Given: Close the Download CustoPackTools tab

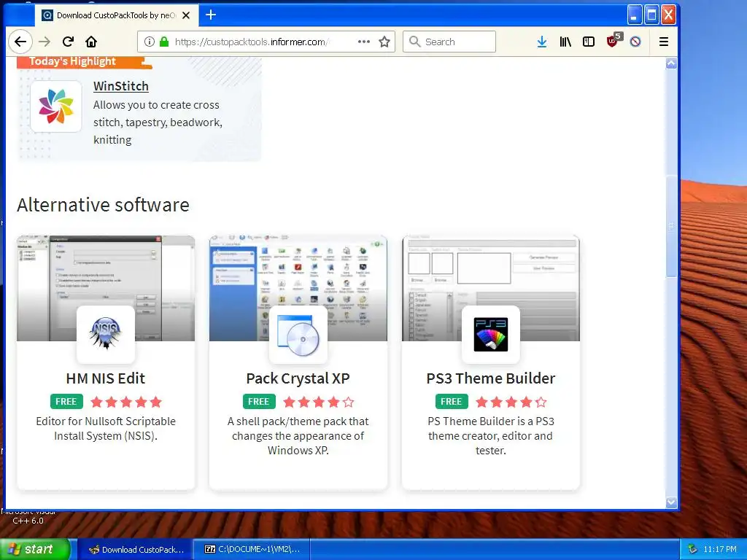Looking at the screenshot, I should point(186,15).
